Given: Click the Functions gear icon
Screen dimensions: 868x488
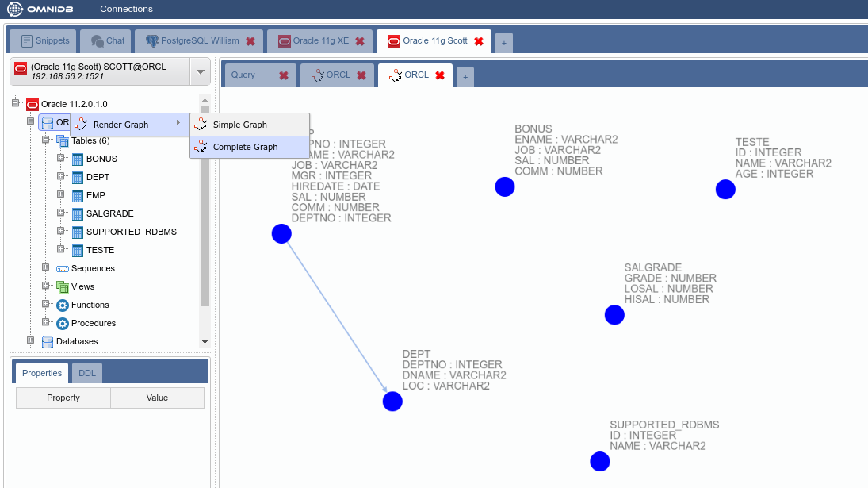Looking at the screenshot, I should pyautogui.click(x=63, y=305).
